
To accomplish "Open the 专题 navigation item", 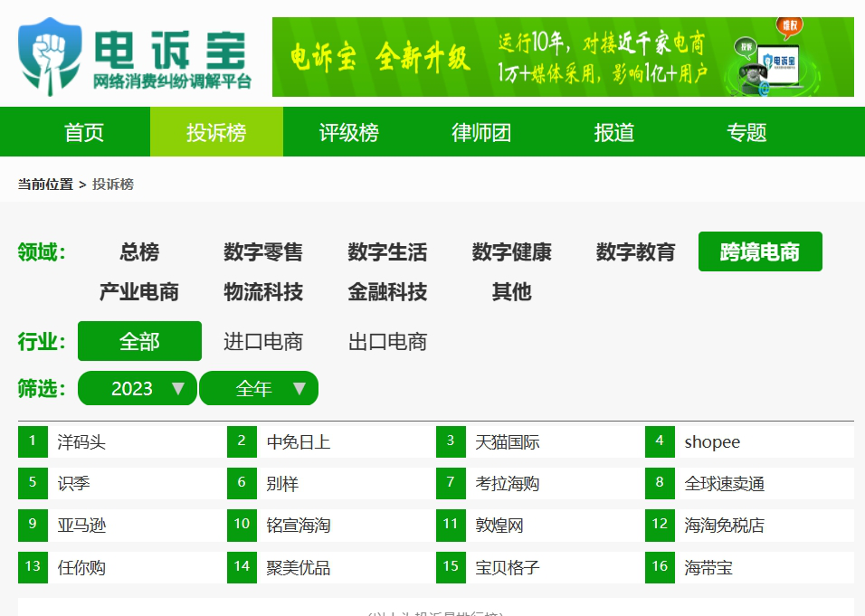I will point(746,132).
